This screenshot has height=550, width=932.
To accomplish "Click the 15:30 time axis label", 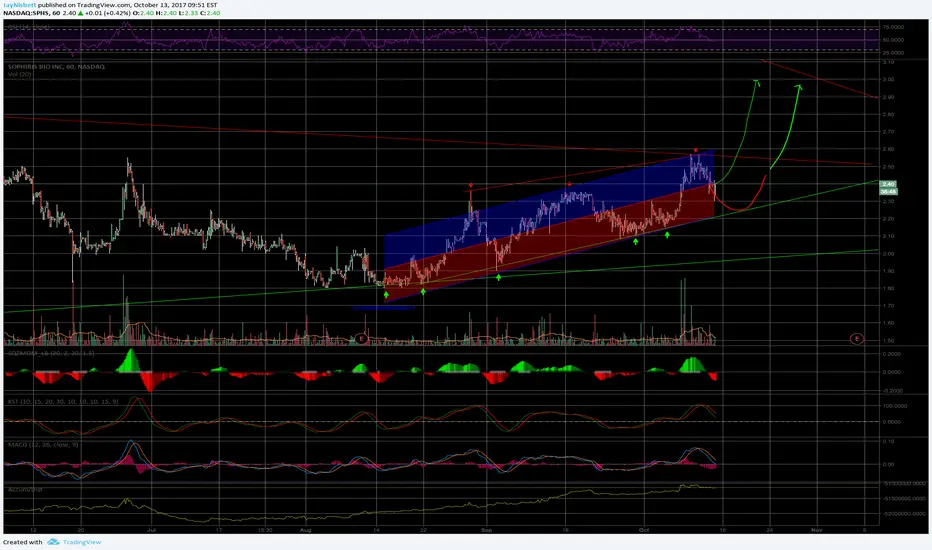I will coord(265,529).
